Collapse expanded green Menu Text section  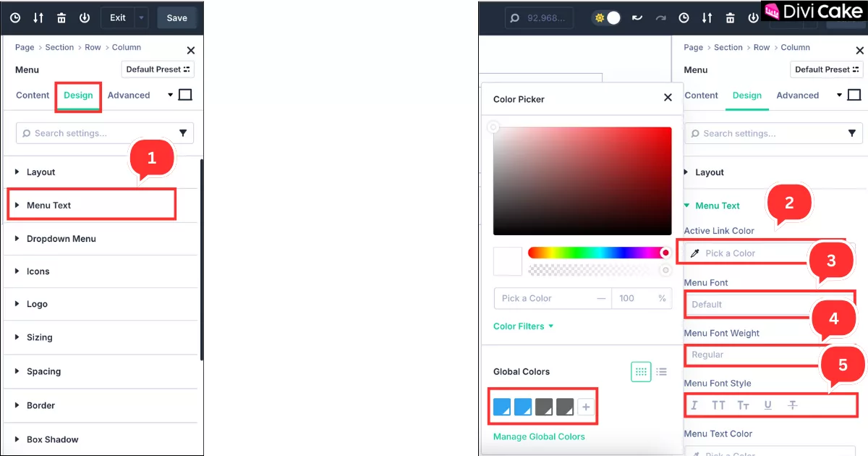[x=712, y=206]
